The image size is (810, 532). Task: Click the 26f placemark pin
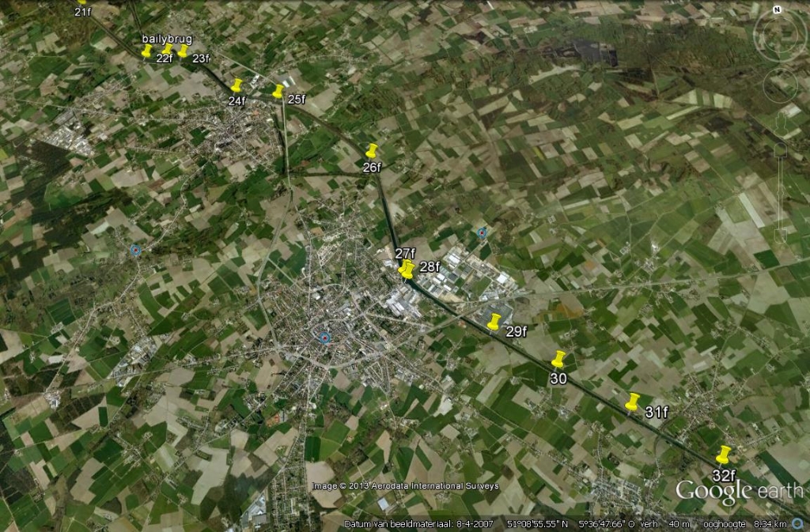[371, 149]
